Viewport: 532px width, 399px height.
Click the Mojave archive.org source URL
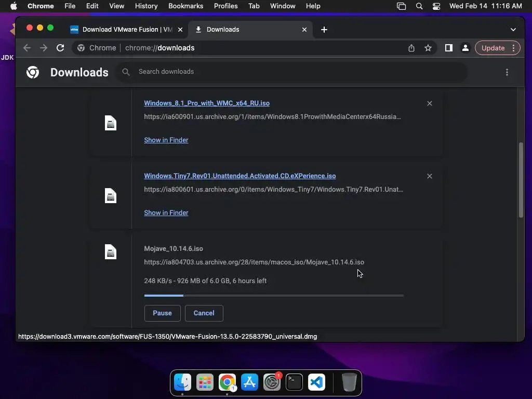click(x=254, y=262)
